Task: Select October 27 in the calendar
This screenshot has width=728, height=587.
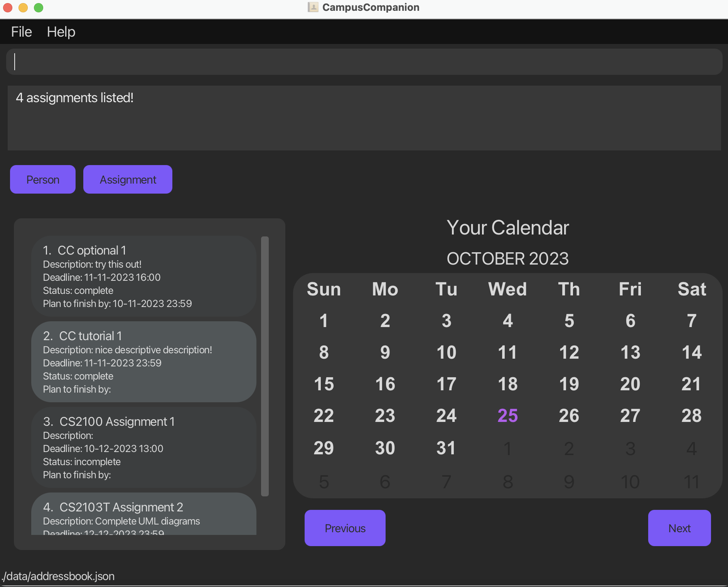Action: click(x=630, y=415)
